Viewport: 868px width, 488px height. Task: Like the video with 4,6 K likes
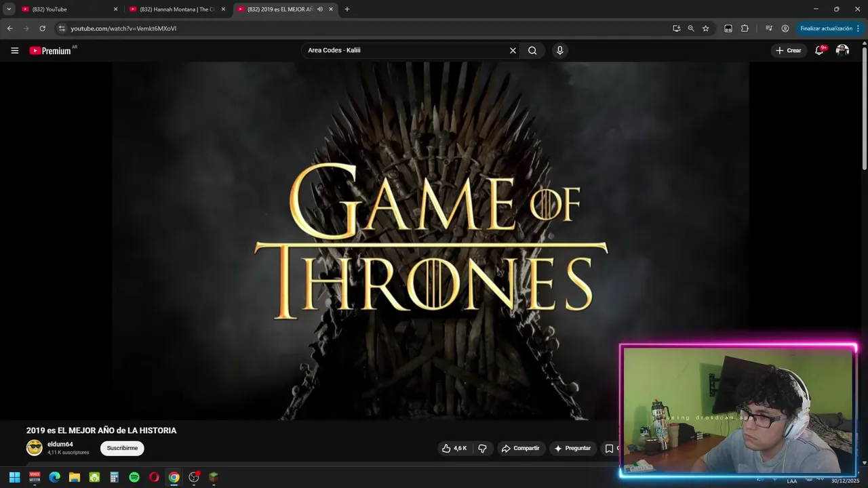coord(454,448)
